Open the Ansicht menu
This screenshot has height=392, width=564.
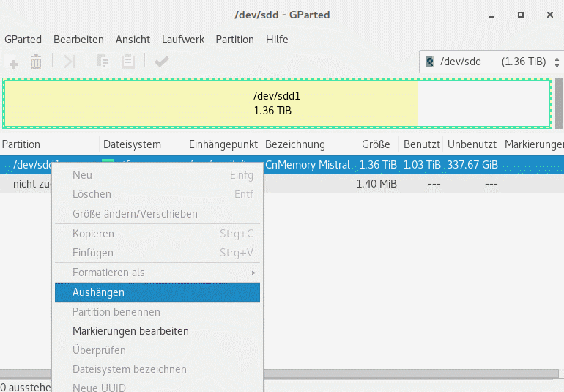point(133,40)
